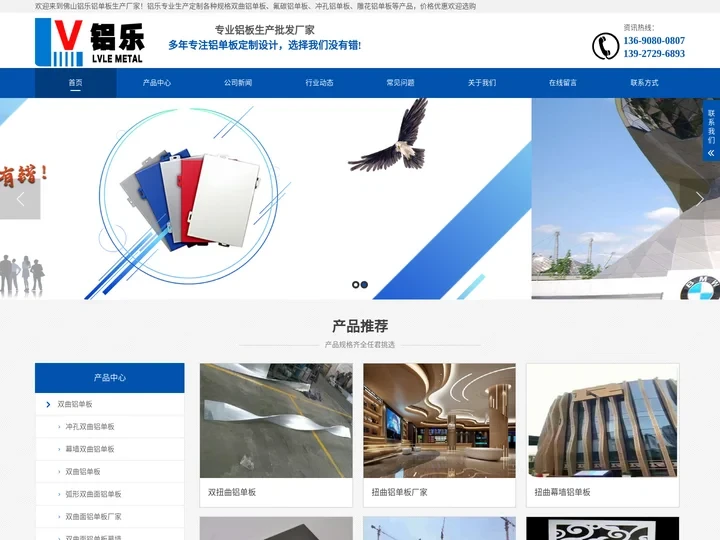Screen dimensions: 720x540
Task: Select the 双曲铝单板 sub-item under 幕墙双曲铝单板
Action: [x=83, y=472]
